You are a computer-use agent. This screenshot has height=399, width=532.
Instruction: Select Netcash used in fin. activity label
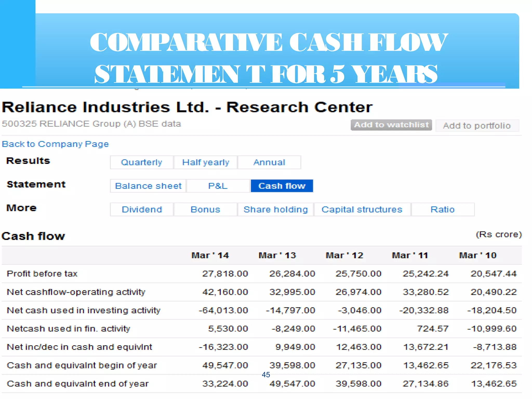tap(68, 329)
